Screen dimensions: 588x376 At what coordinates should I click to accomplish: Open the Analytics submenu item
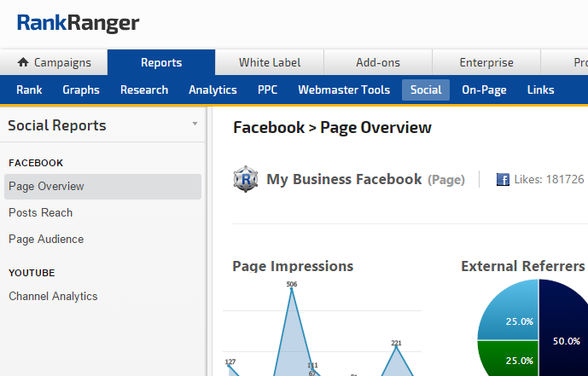(x=212, y=90)
